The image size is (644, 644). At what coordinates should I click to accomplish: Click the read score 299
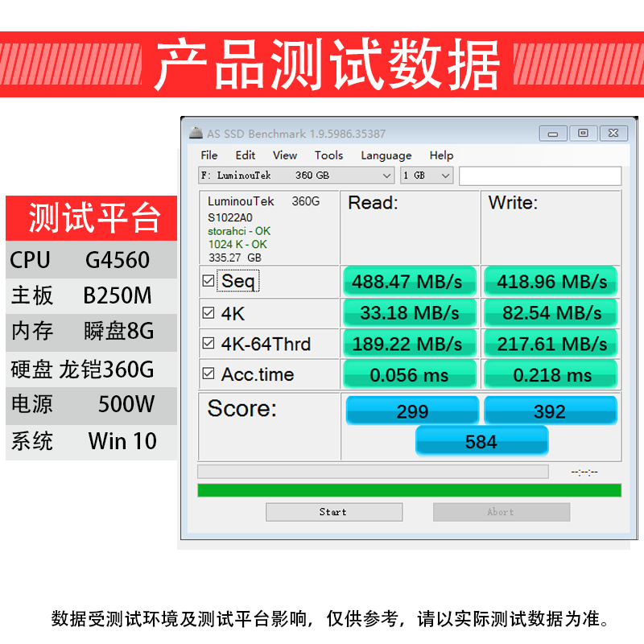(412, 411)
